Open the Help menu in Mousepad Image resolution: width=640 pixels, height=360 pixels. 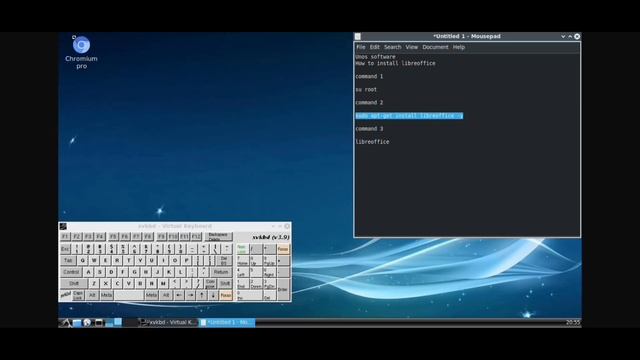pos(459,47)
